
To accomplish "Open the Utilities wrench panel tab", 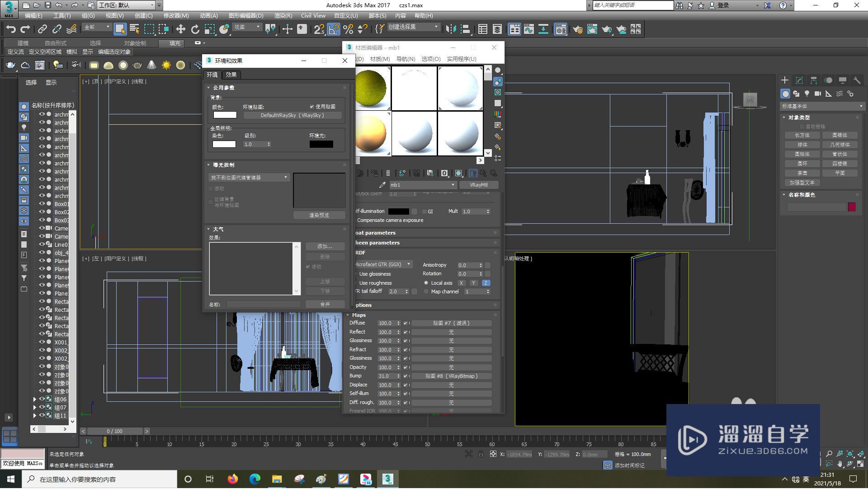I will tap(857, 80).
